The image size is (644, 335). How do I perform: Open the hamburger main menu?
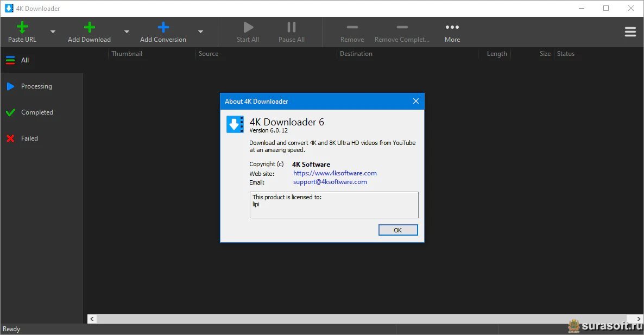coord(630,32)
